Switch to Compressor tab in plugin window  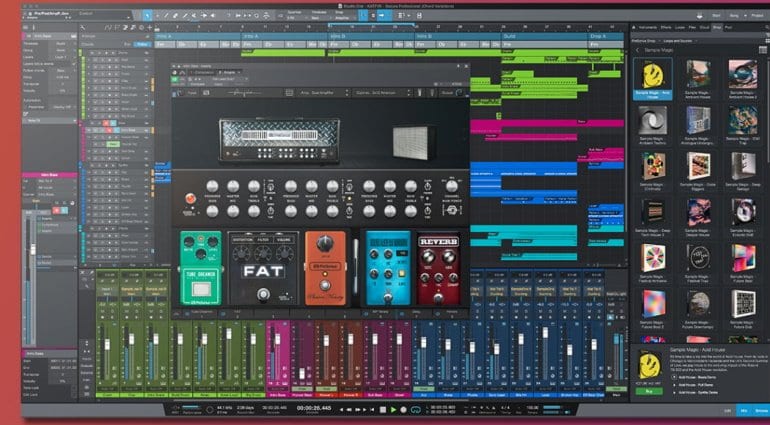click(x=203, y=72)
